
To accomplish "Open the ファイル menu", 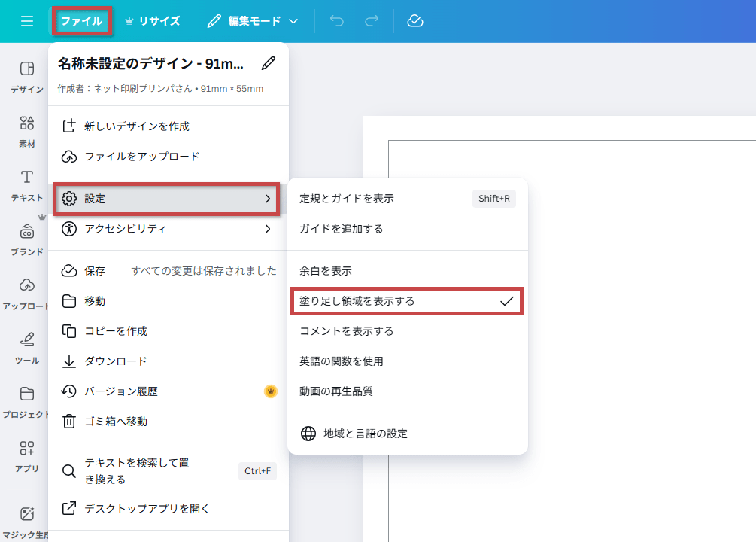I will (x=82, y=21).
